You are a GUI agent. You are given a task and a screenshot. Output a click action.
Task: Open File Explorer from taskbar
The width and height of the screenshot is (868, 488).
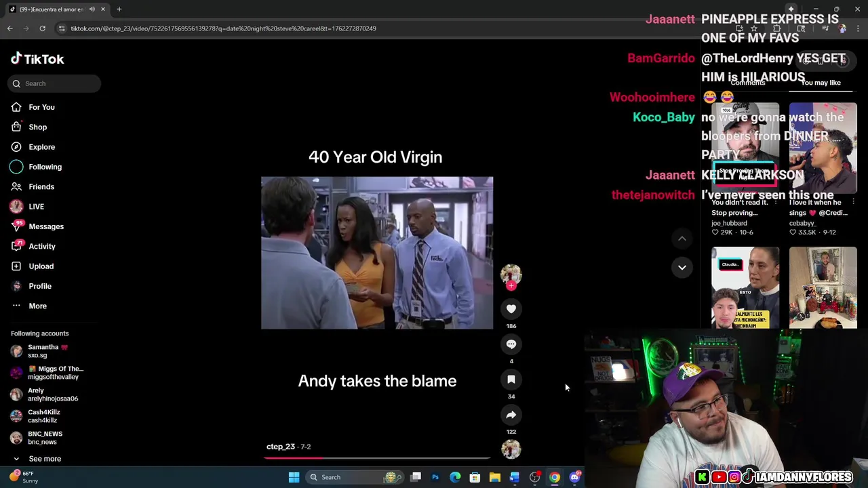click(495, 477)
